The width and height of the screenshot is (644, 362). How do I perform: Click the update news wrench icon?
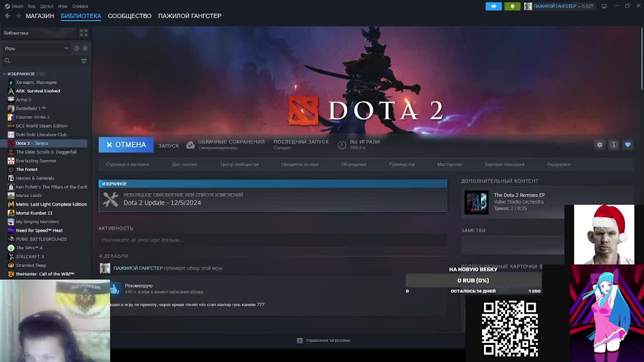click(111, 199)
